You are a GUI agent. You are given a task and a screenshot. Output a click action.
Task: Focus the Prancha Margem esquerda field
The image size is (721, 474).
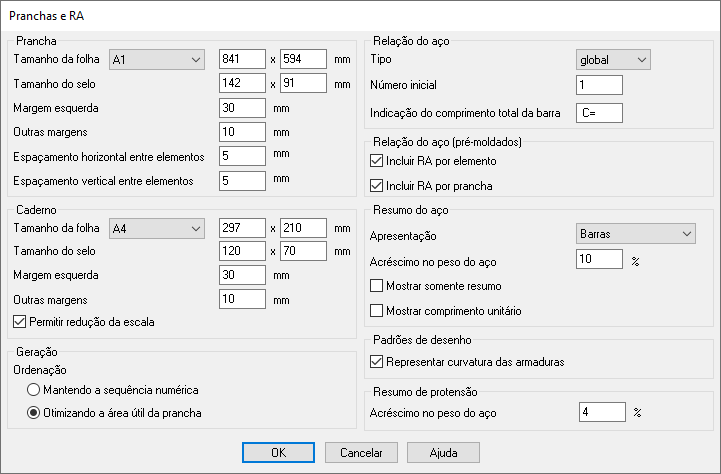(241, 108)
